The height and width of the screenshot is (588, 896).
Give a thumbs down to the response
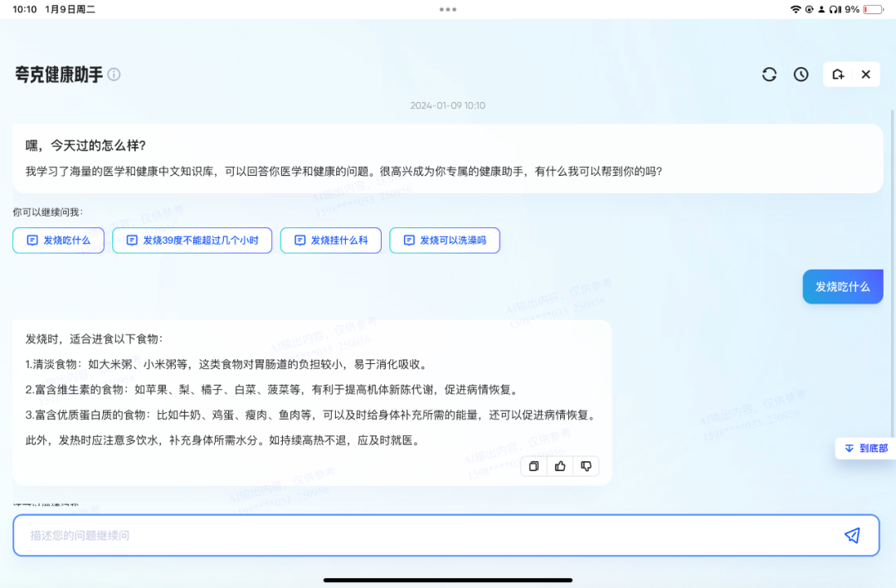point(587,466)
